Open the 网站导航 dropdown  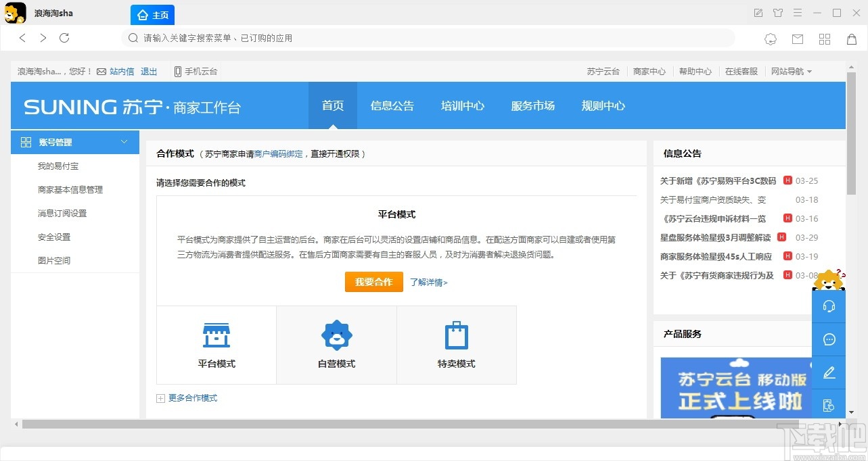[791, 71]
